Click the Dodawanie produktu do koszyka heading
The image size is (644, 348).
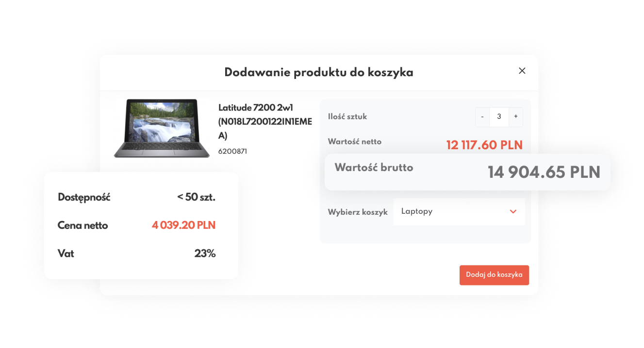tap(319, 73)
